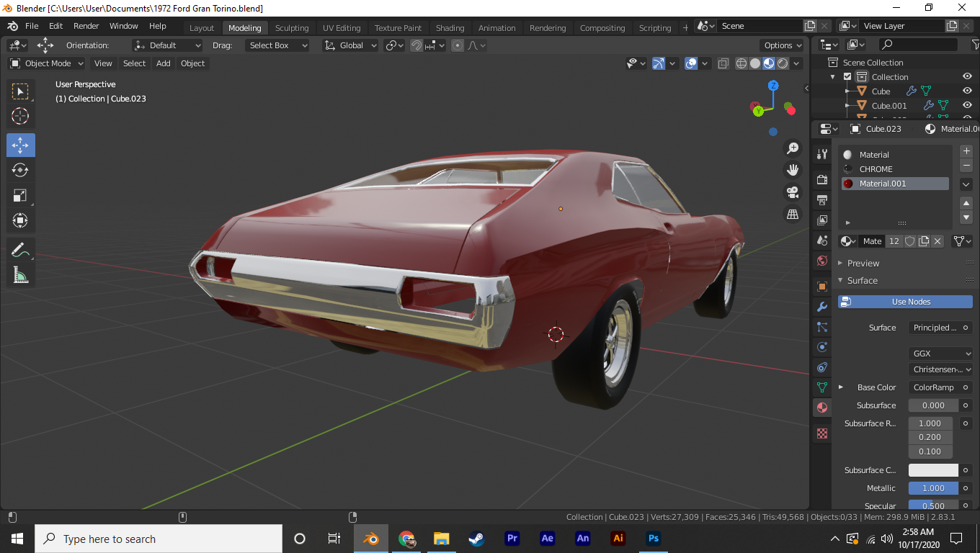
Task: Toggle viewport overlays display
Action: [691, 63]
